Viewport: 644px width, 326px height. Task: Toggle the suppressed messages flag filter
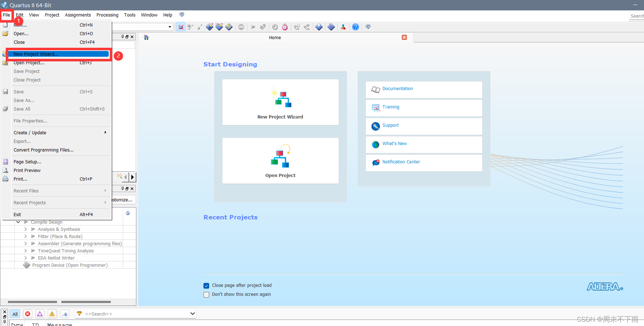[x=65, y=314]
